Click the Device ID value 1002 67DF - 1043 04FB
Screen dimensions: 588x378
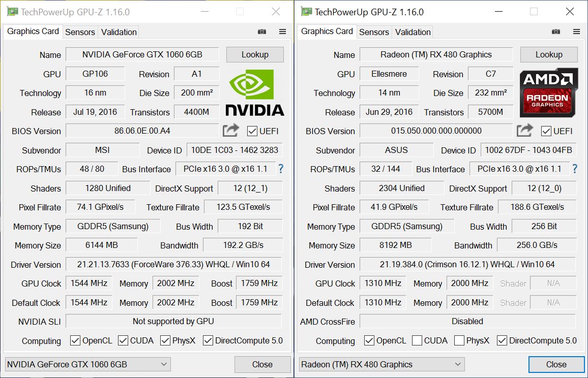[x=529, y=150]
